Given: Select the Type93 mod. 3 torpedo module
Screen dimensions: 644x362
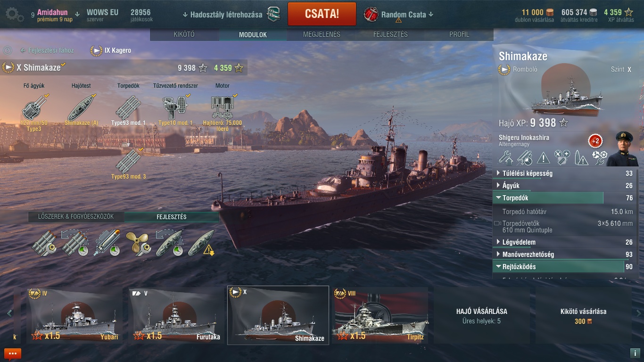Looking at the screenshot, I should pos(128,161).
